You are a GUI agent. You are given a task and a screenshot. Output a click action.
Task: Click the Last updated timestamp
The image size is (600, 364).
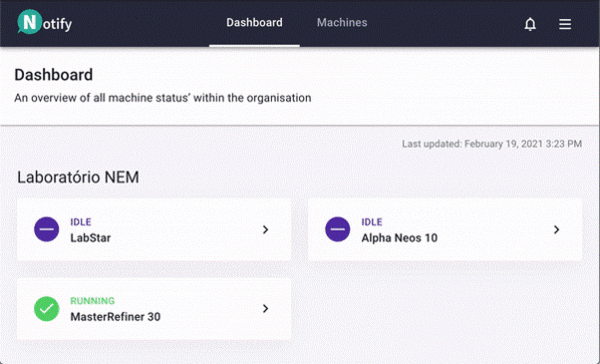[x=492, y=144]
